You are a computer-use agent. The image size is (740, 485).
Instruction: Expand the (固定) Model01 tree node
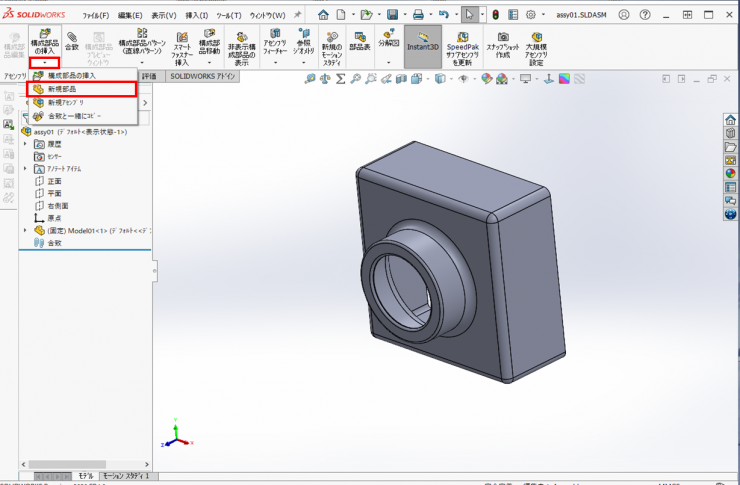click(x=25, y=230)
